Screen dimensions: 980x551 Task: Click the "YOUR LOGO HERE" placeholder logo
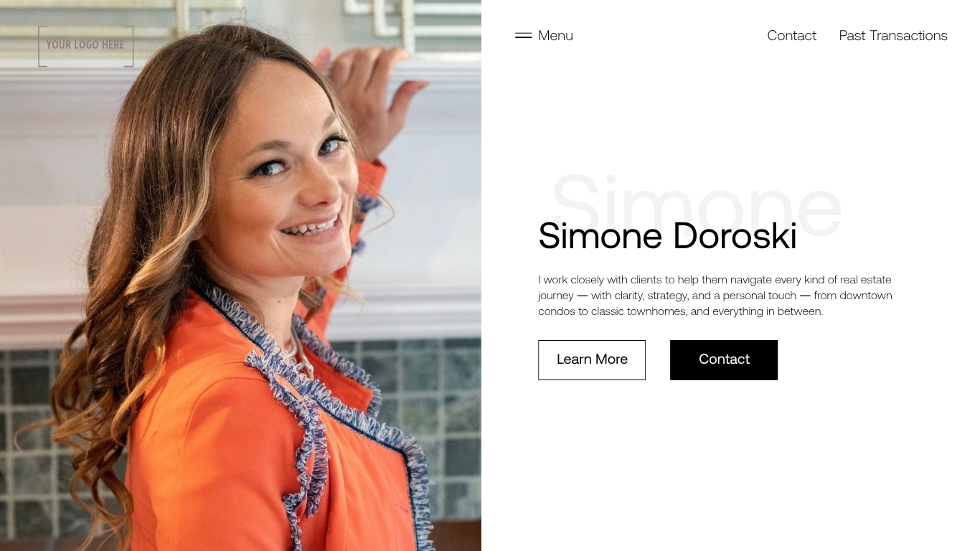pos(85,46)
